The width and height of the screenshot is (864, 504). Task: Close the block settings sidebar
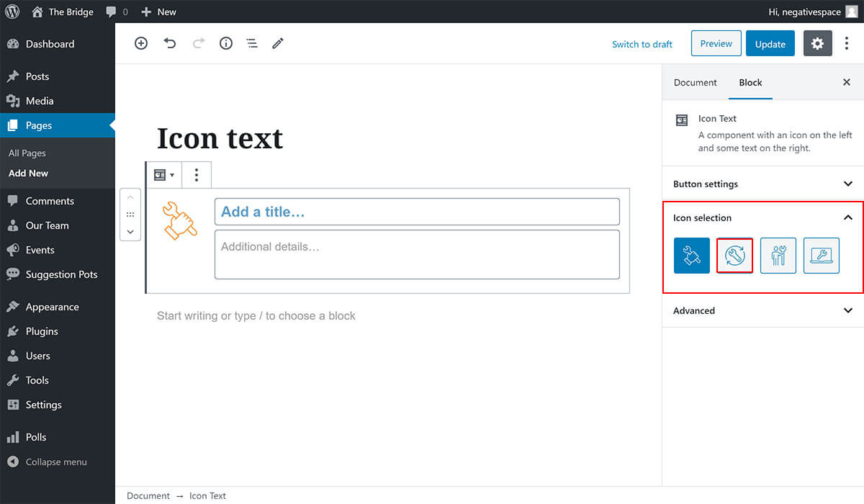coord(847,83)
